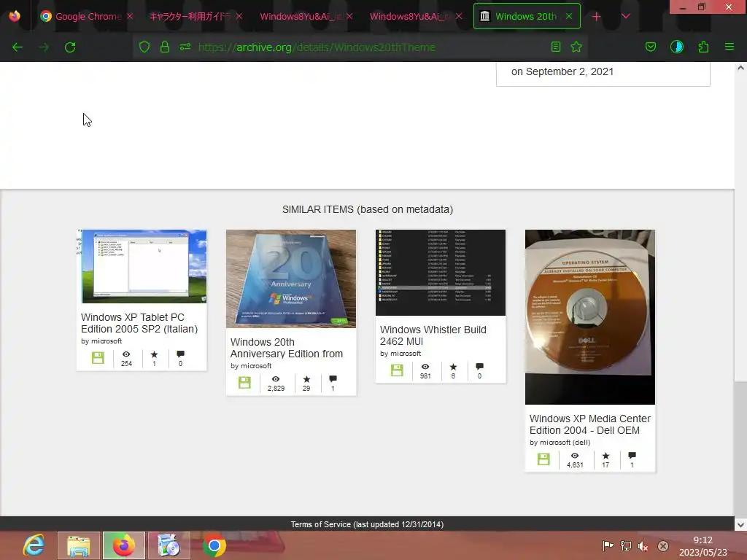
Task: Click reviews bubble on 20th Anniversary card
Action: 333,379
